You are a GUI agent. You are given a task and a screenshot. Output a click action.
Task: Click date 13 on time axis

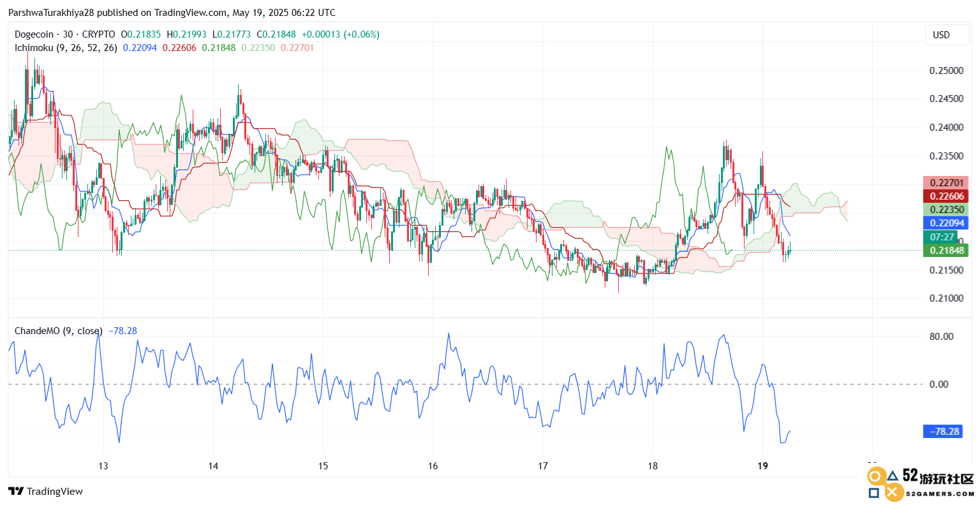pos(103,466)
